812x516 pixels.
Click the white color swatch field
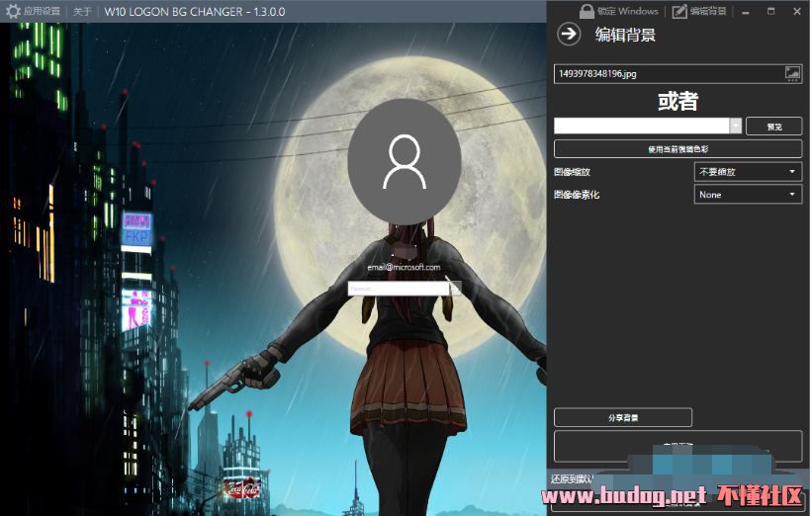pos(641,126)
